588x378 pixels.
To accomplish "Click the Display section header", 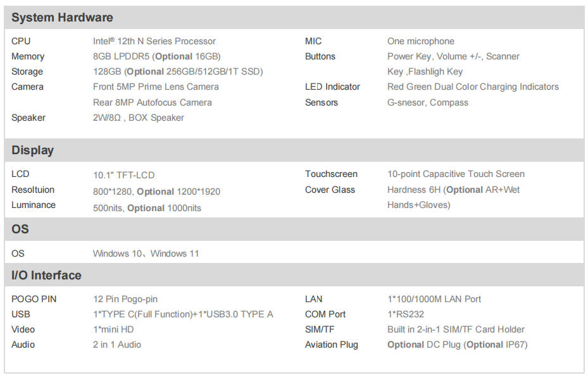I will 33,150.
